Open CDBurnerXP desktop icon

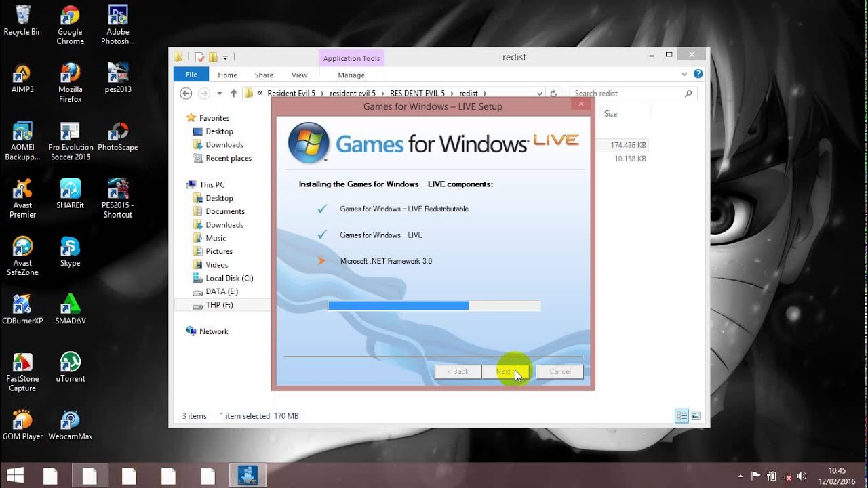22,309
